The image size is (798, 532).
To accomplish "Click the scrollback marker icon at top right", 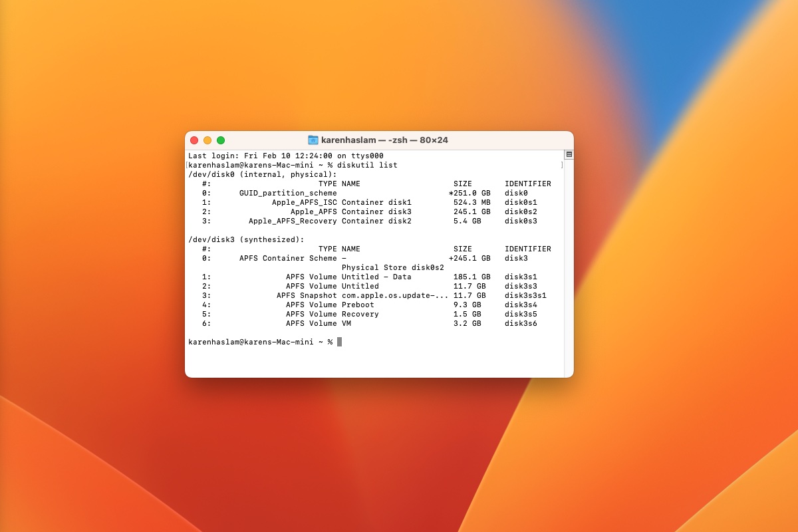I will coord(569,154).
